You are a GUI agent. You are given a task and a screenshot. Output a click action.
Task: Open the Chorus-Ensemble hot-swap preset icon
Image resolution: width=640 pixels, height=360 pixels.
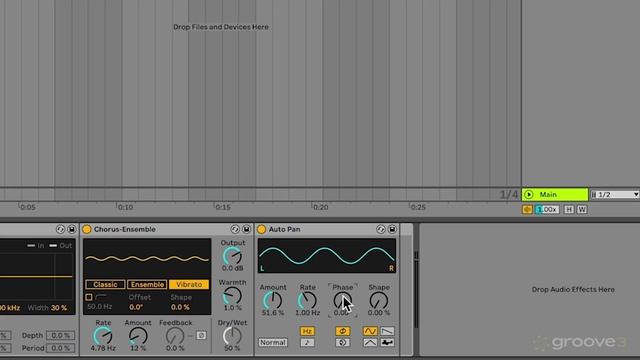tap(235, 229)
